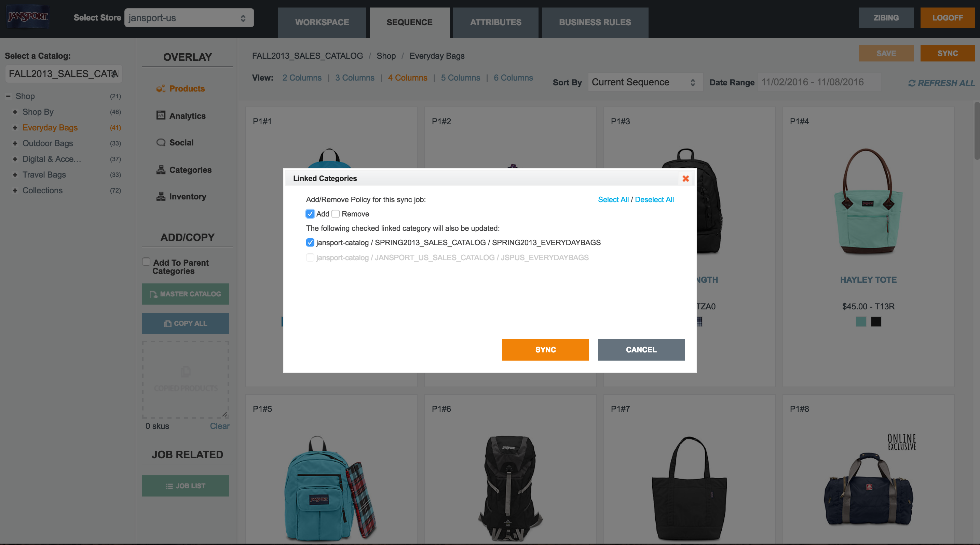Image resolution: width=980 pixels, height=545 pixels.
Task: Cancel the Linked Categories dialog
Action: 641,350
